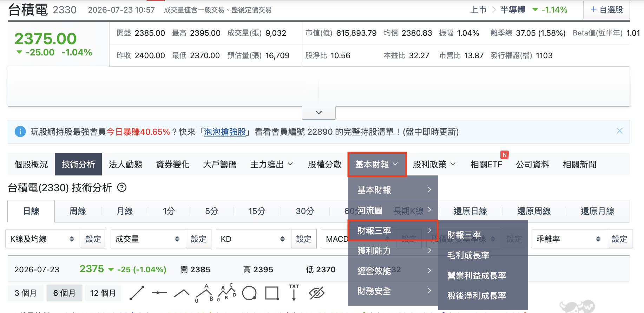
Task: Select the TXT text annotation tool
Action: (x=294, y=293)
